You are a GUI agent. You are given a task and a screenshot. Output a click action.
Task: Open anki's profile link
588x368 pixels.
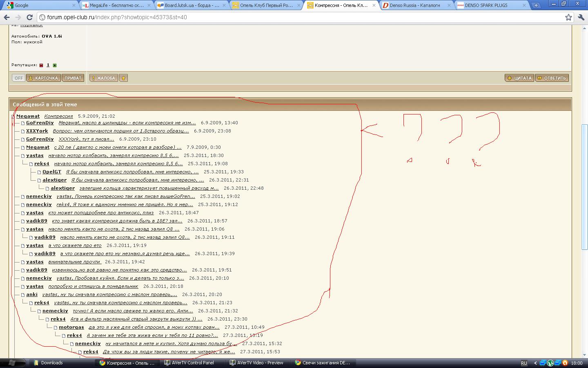click(32, 294)
